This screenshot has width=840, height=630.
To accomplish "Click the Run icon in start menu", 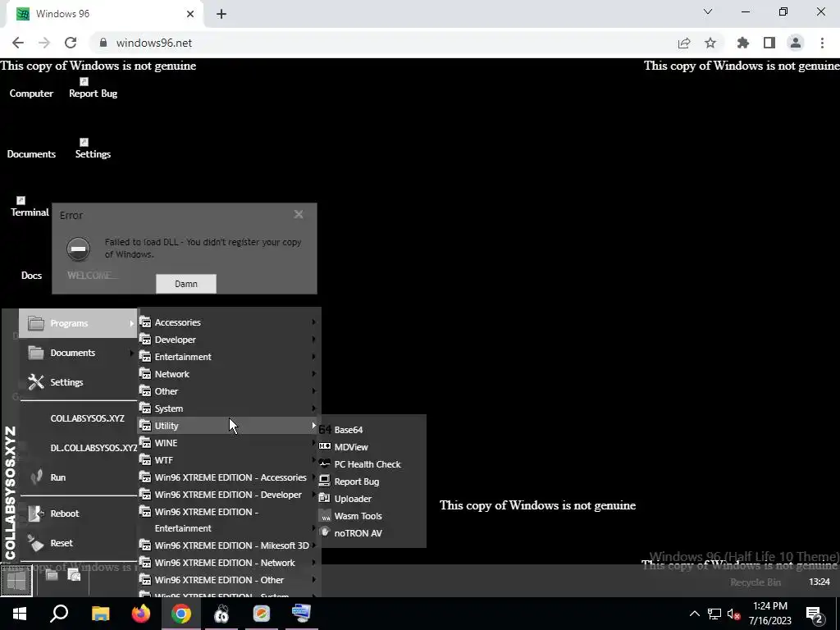I will tap(36, 477).
